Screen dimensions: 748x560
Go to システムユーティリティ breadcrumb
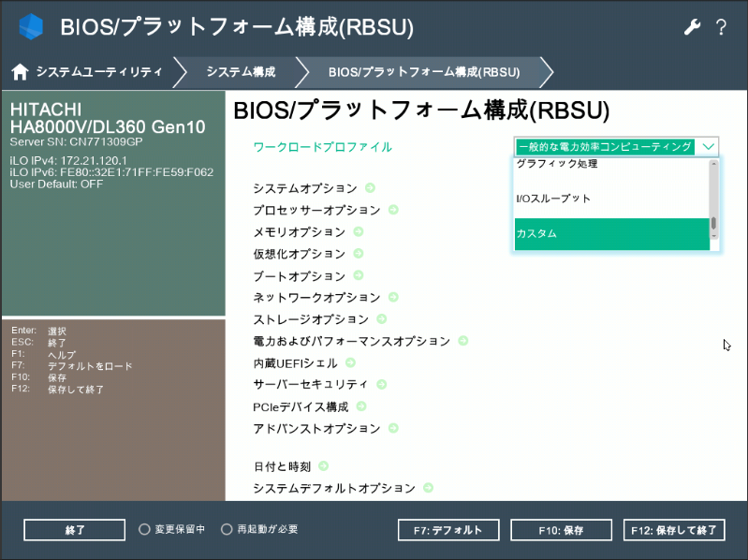pyautogui.click(x=99, y=72)
